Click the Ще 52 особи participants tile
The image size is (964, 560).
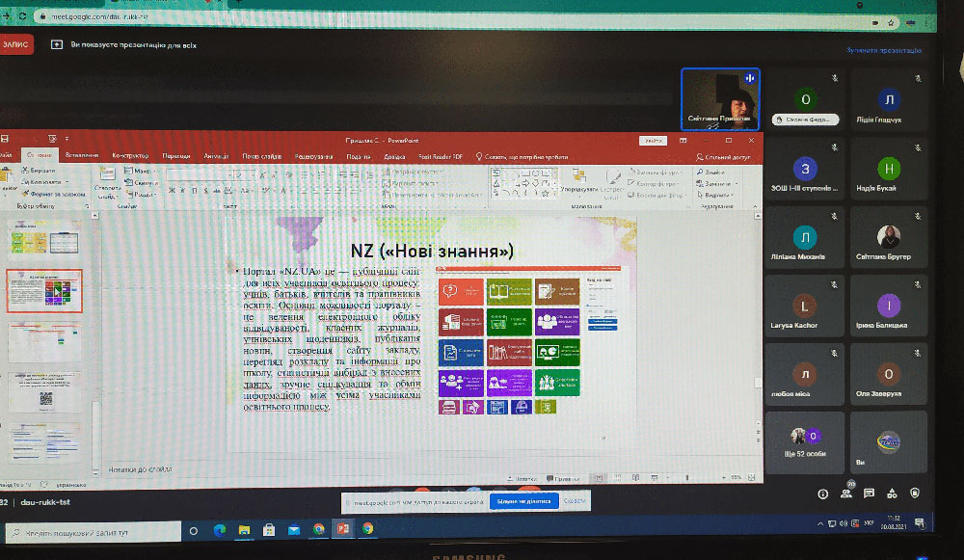click(804, 442)
